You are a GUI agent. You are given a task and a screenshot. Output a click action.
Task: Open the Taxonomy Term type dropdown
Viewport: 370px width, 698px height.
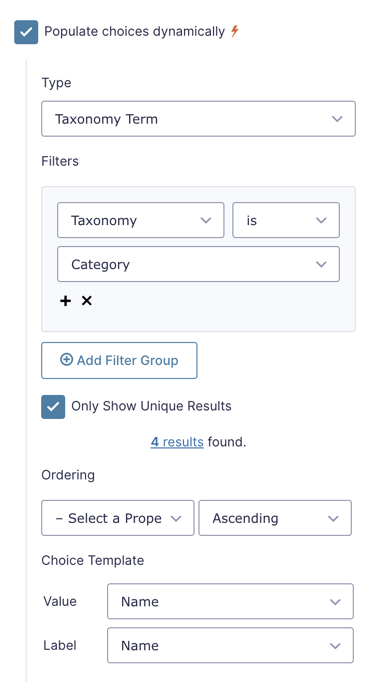tap(198, 119)
